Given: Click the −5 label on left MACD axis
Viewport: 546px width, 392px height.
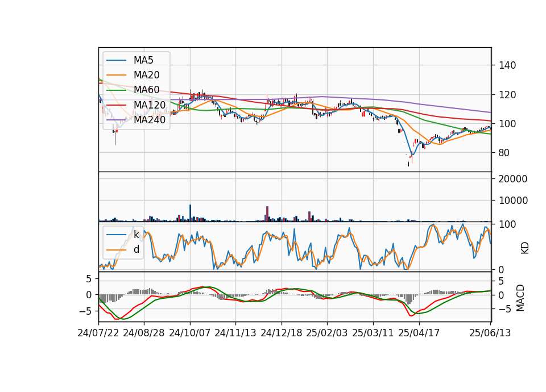Looking at the screenshot, I should [x=85, y=311].
